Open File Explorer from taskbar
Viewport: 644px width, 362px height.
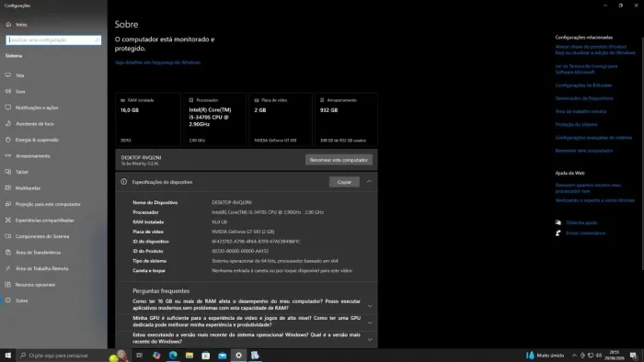pyautogui.click(x=190, y=356)
